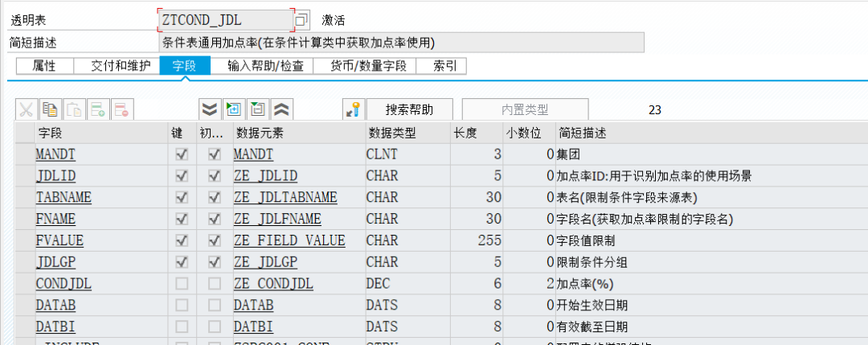
Task: Click the CONDJDL field name
Action: [63, 284]
